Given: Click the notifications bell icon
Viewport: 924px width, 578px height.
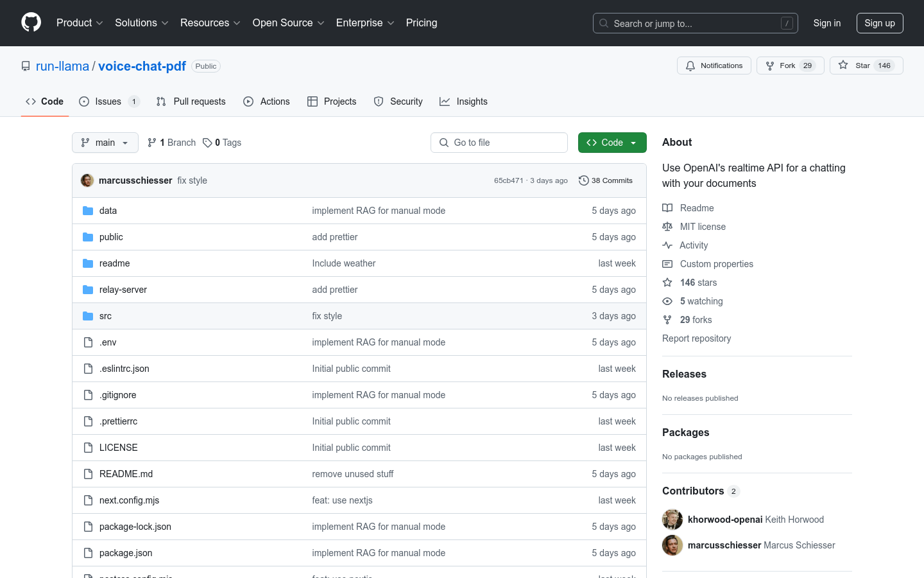Looking at the screenshot, I should (x=690, y=66).
